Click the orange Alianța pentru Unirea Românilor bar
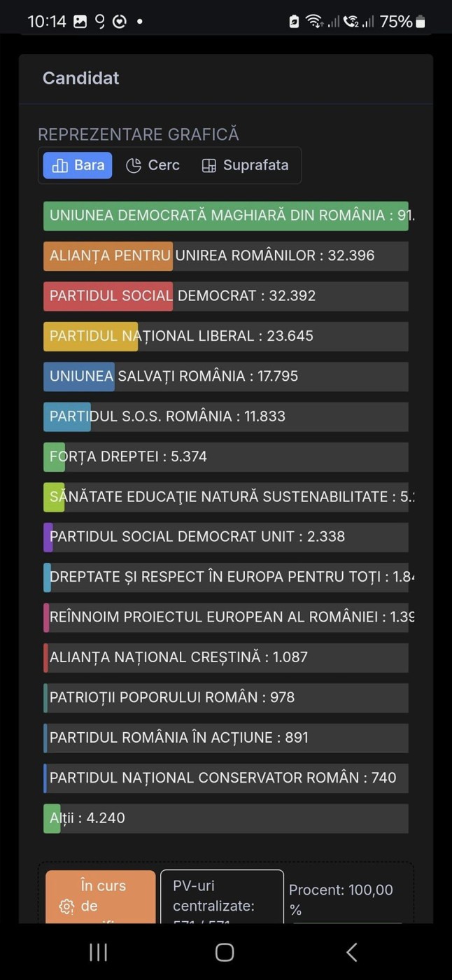 click(108, 256)
